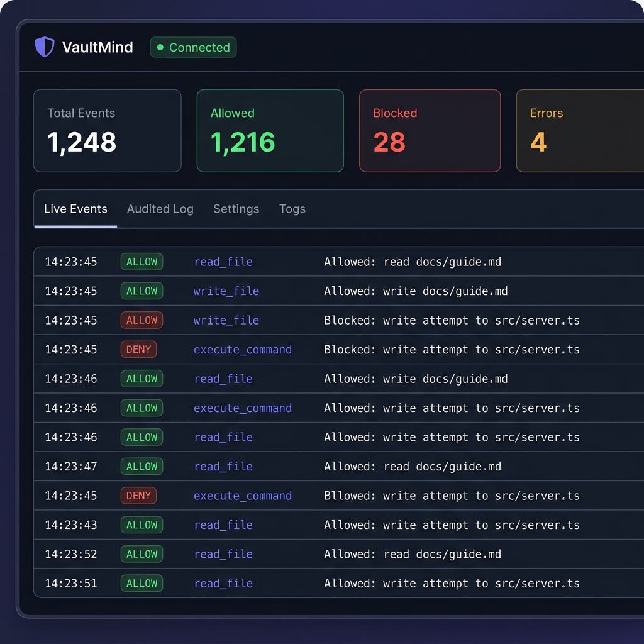Viewport: 644px width, 644px height.
Task: Click execute_command in the 'Bllowed' row
Action: click(x=243, y=496)
